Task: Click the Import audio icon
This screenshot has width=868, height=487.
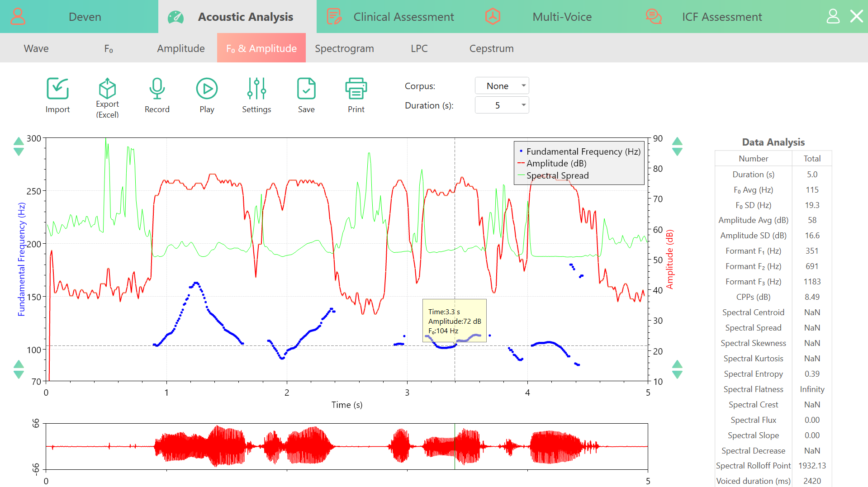Action: (x=57, y=89)
